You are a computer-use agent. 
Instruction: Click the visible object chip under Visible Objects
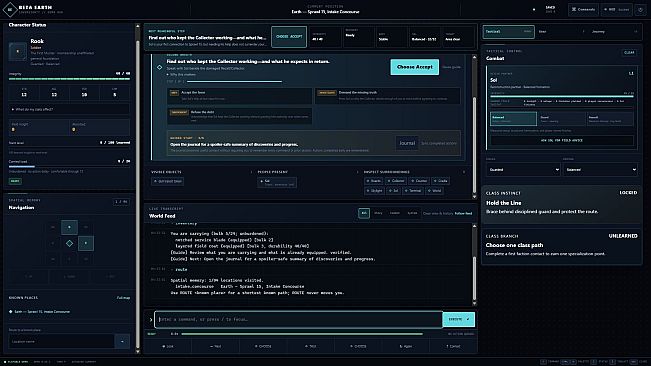coord(168,181)
